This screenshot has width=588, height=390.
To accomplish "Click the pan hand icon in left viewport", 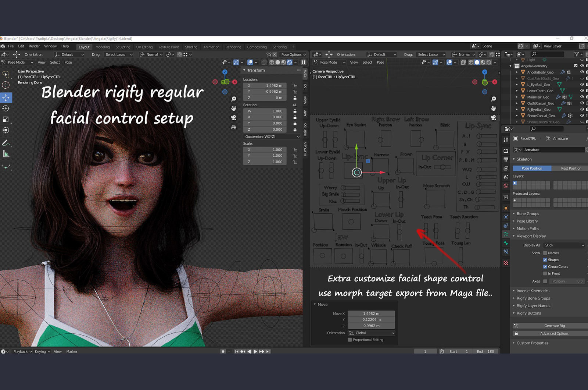I will pos(233,108).
